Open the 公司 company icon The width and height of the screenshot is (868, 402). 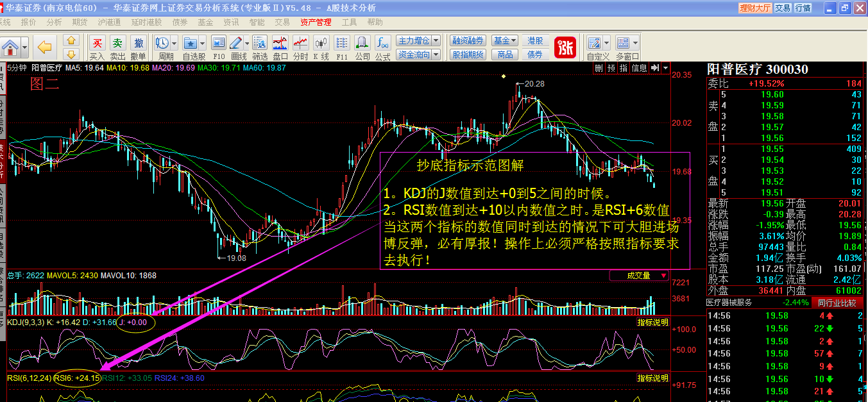pos(362,43)
